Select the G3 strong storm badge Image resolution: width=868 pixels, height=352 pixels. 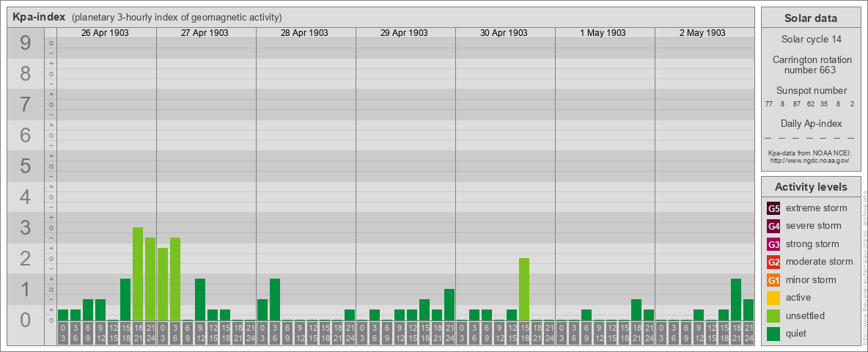(773, 244)
